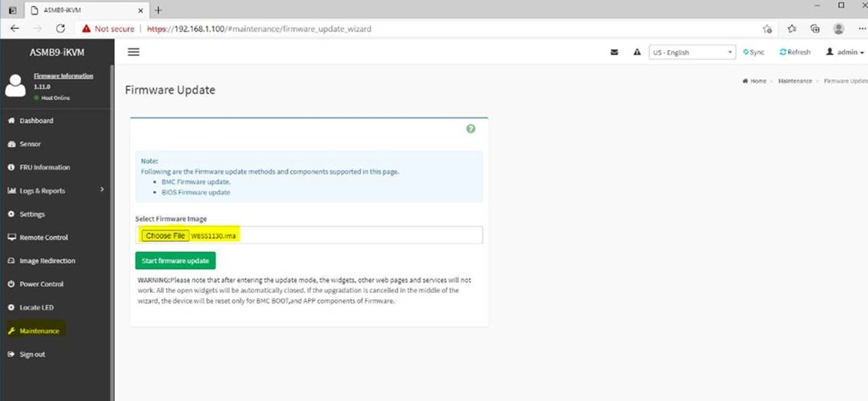Click the Choose File button
The width and height of the screenshot is (868, 401).
[165, 236]
